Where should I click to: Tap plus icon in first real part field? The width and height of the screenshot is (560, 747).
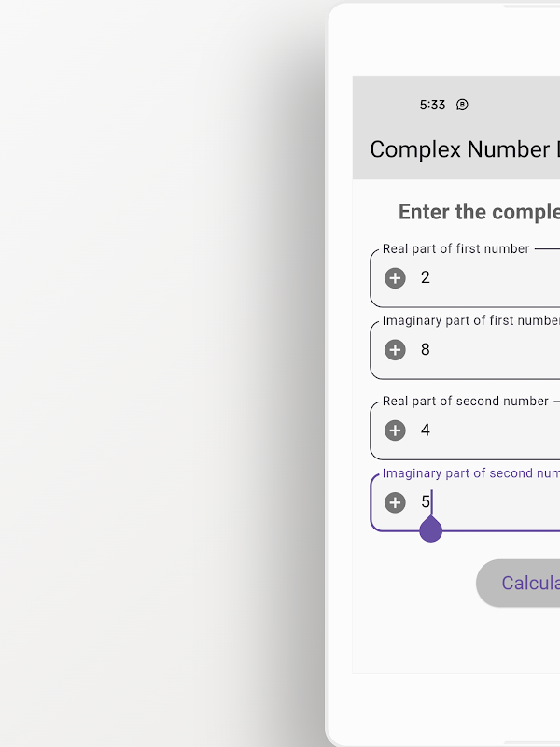click(395, 277)
